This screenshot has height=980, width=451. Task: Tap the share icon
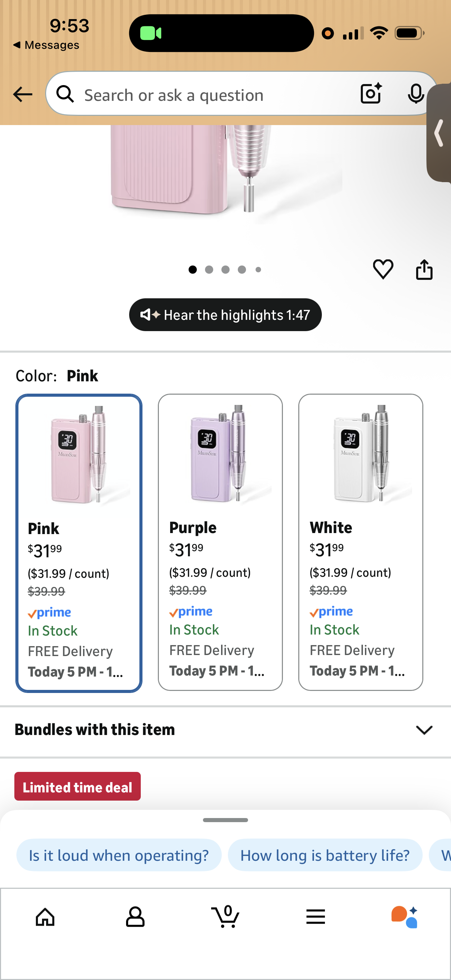click(424, 269)
